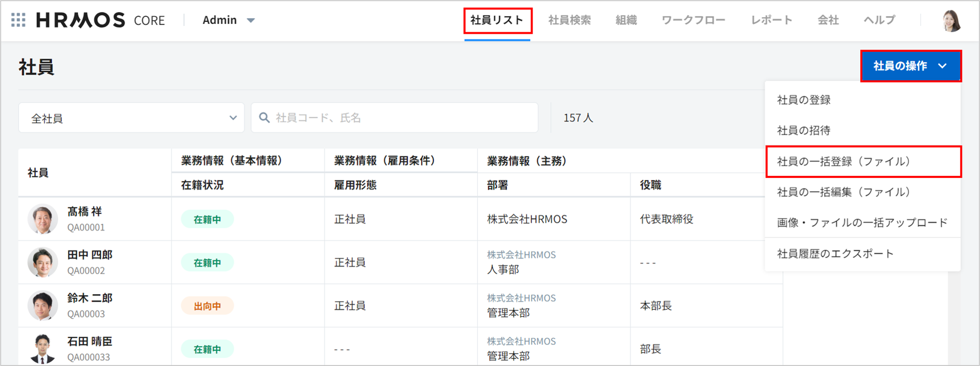Click the HRMOS CORE logo
Viewport: 980px width, 366px height.
click(x=100, y=20)
